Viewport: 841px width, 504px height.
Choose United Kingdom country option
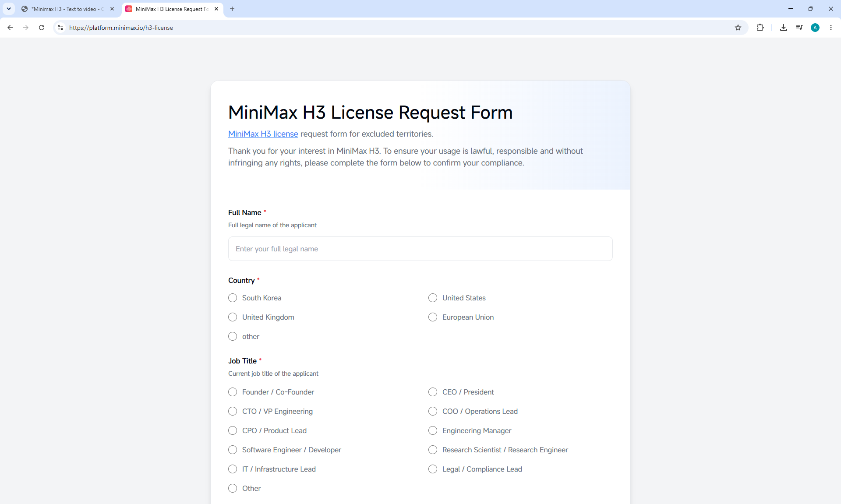233,317
